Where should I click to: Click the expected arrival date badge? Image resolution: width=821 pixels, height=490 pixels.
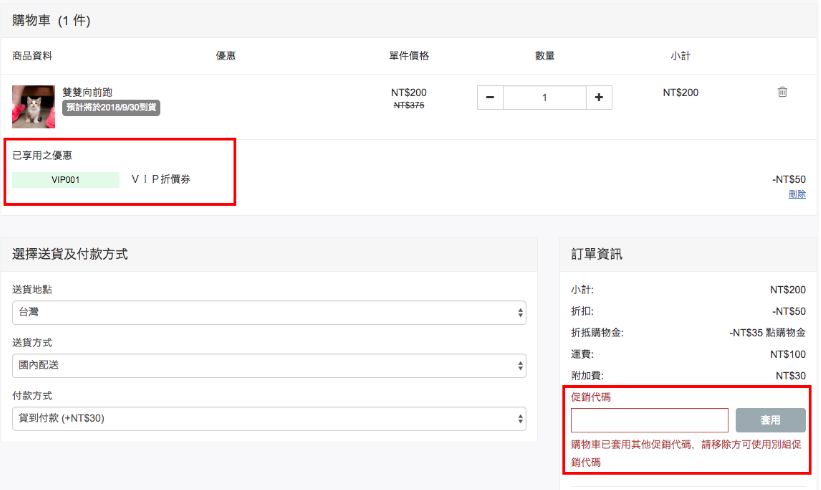tap(111, 108)
